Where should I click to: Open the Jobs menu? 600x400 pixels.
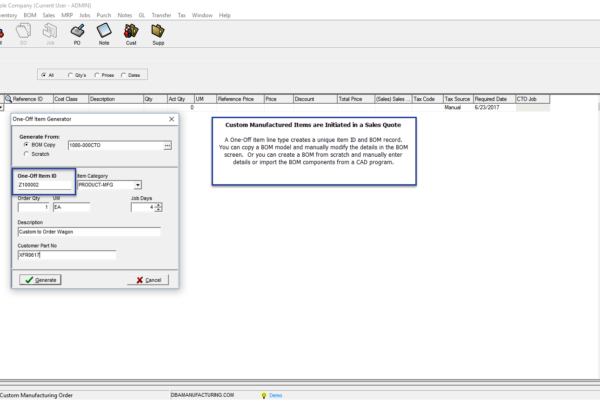[85, 15]
